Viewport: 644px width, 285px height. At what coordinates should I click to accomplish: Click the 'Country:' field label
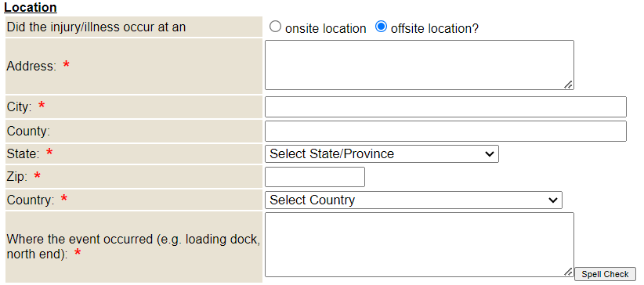point(31,200)
